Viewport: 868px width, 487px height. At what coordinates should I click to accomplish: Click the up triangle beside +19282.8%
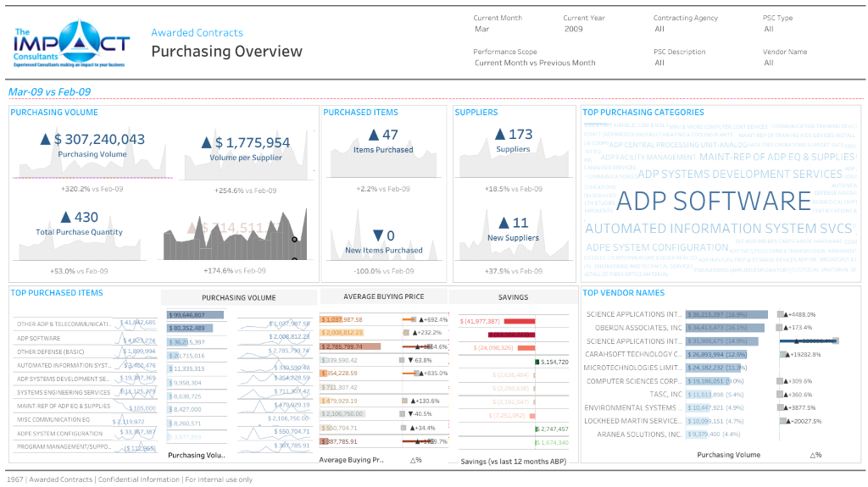coord(787,355)
